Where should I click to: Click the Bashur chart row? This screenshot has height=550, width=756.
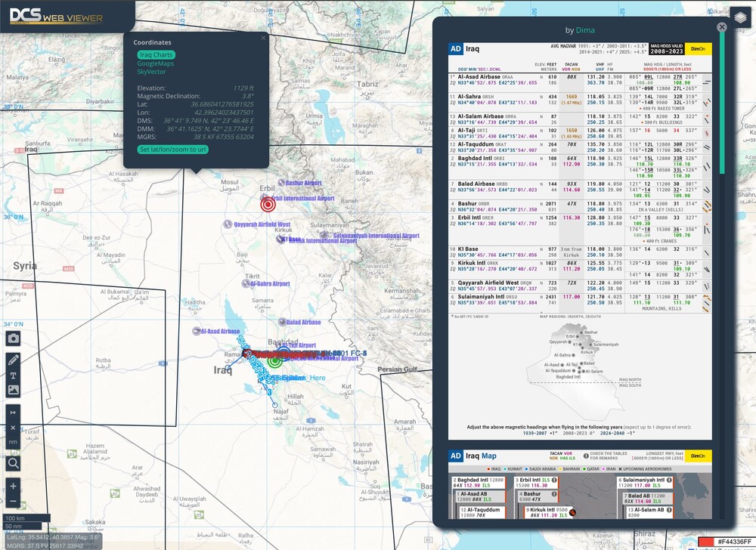[580, 206]
